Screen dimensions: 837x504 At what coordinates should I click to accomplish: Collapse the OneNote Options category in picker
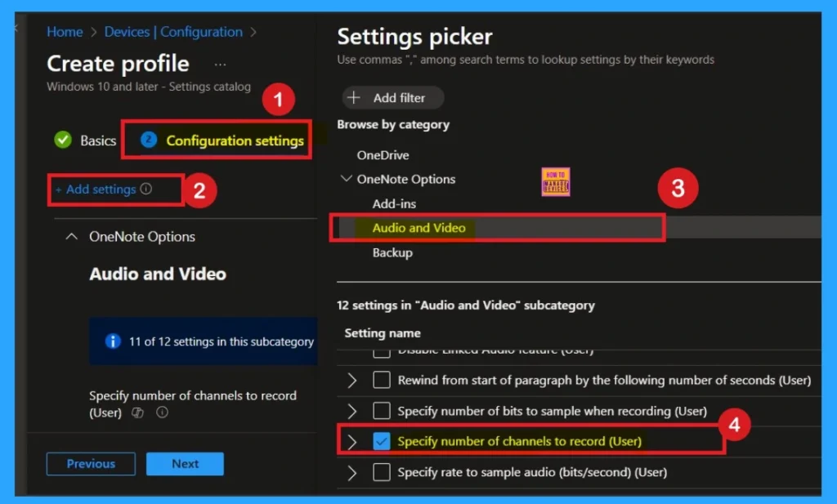click(x=346, y=179)
